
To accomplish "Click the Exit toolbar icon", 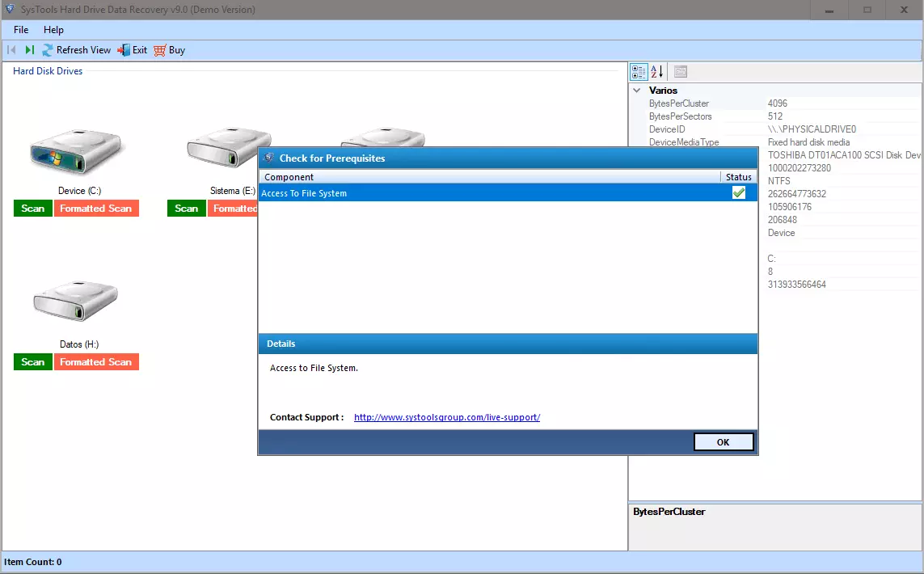I will click(124, 50).
